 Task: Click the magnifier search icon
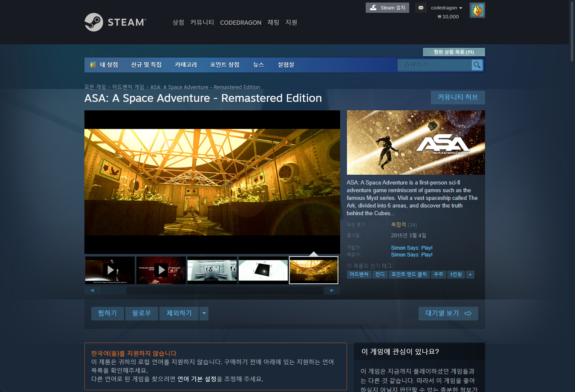tap(477, 65)
